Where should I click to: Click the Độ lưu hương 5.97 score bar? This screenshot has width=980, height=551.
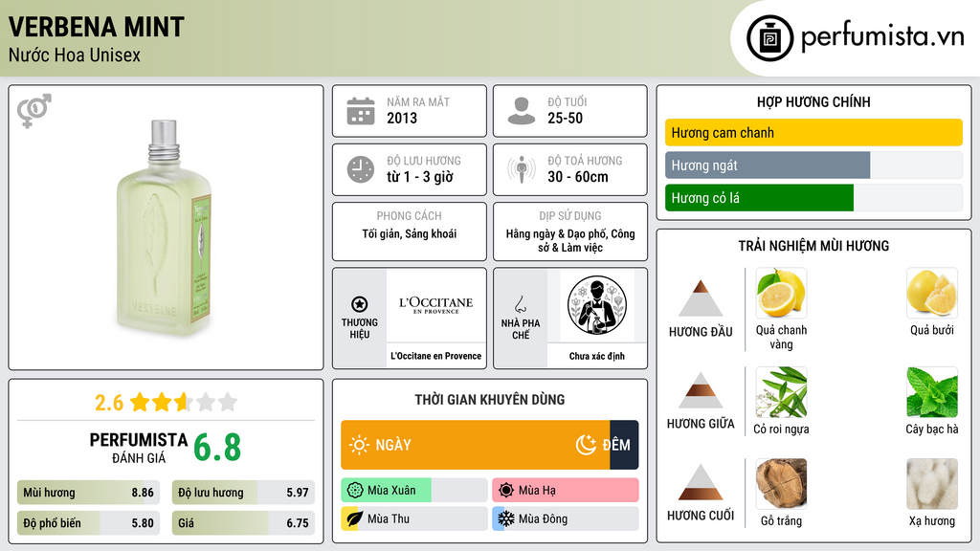[244, 493]
